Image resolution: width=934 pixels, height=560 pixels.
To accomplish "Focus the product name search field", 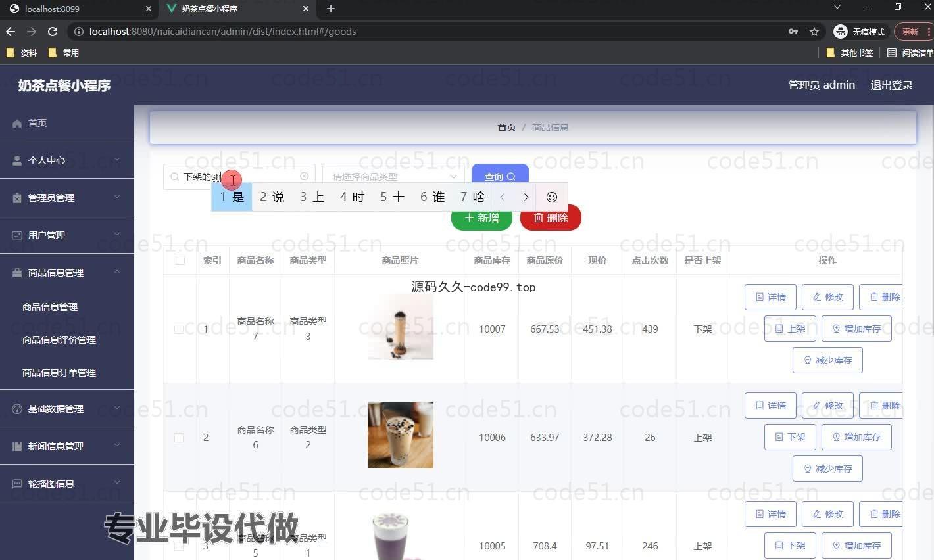I will [x=239, y=176].
